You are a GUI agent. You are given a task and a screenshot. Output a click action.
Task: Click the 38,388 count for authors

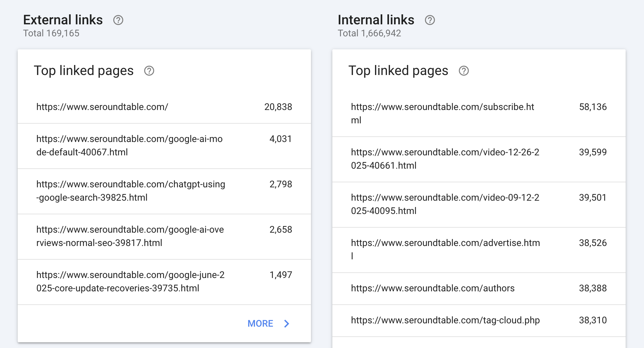[593, 288]
